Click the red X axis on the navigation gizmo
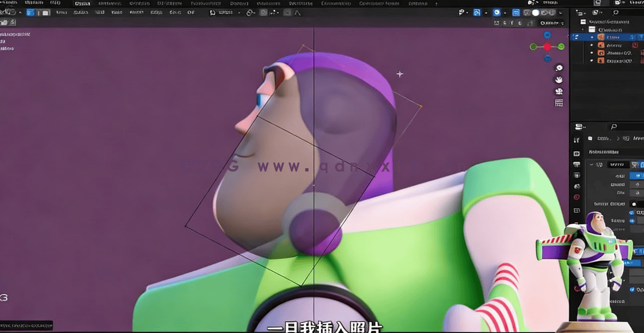The height and width of the screenshot is (333, 644). point(546,46)
